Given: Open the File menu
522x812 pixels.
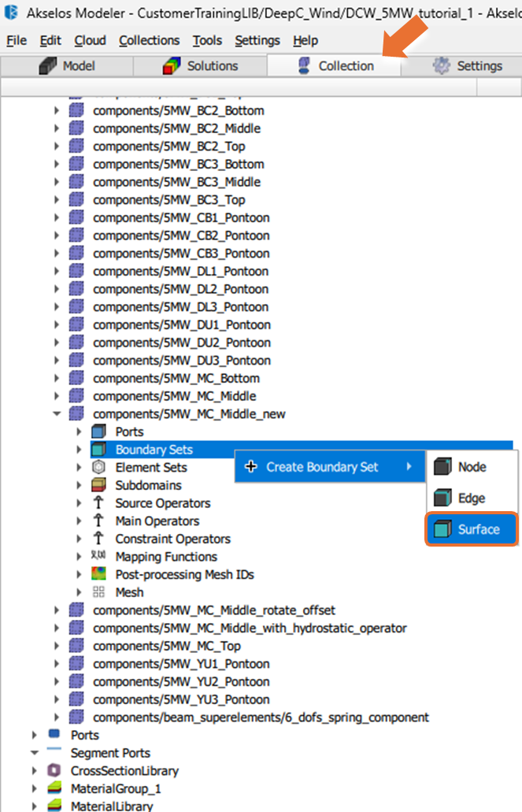Looking at the screenshot, I should (x=17, y=40).
